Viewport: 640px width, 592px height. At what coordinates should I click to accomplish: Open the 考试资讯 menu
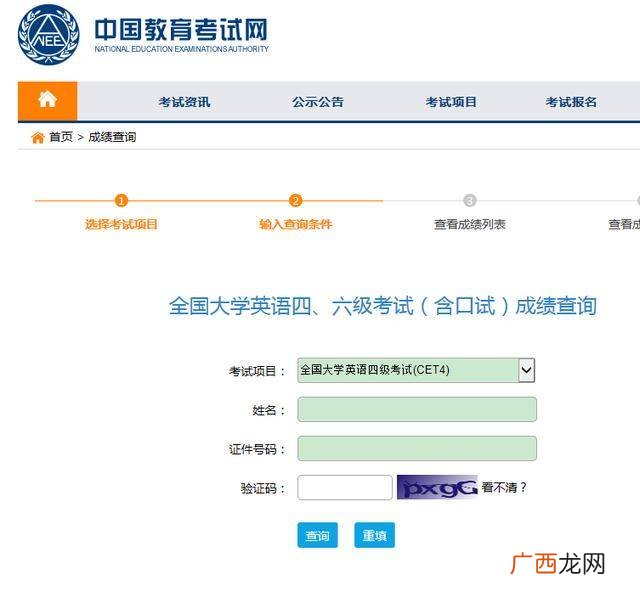coord(184,102)
